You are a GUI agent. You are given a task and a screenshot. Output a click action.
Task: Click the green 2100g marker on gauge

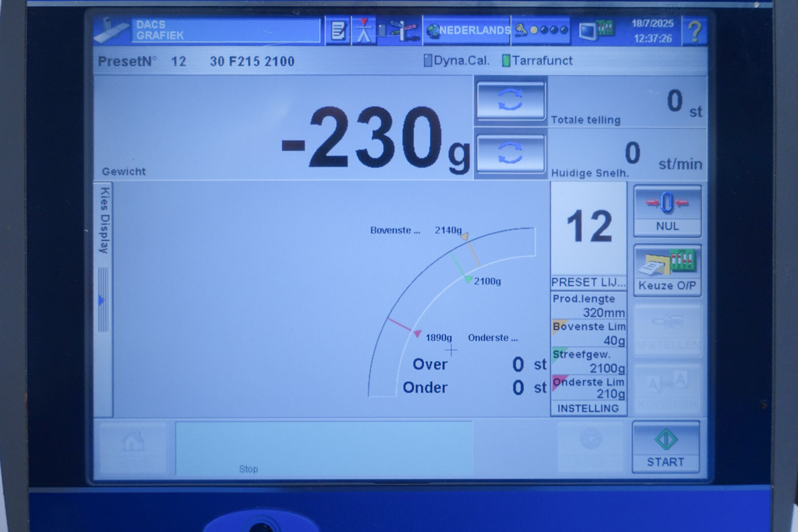tap(467, 280)
